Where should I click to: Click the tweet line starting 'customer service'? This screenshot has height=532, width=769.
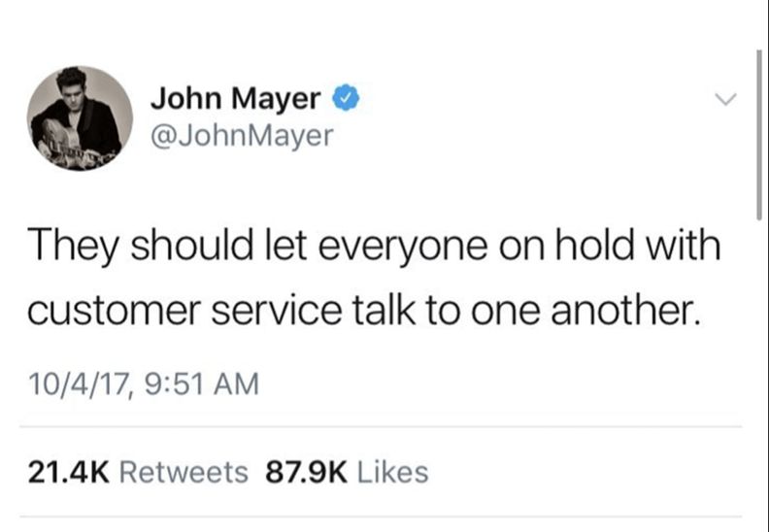coord(363,311)
